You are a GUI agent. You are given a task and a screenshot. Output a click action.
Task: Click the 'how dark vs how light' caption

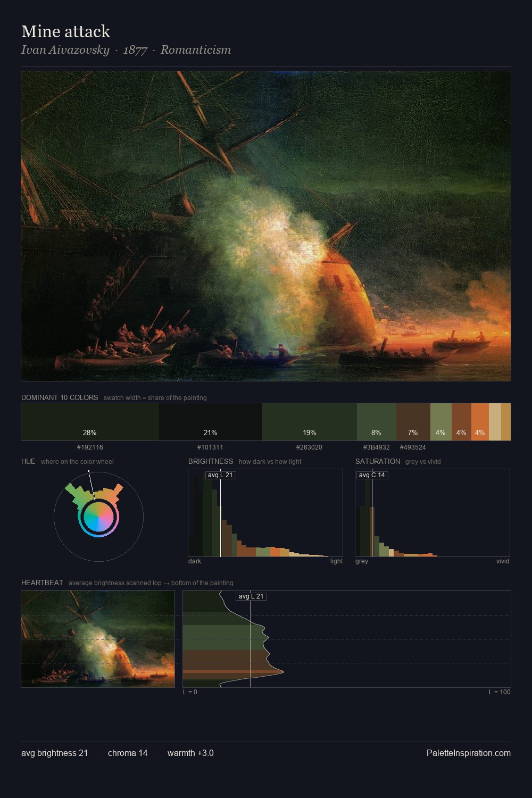tap(270, 462)
